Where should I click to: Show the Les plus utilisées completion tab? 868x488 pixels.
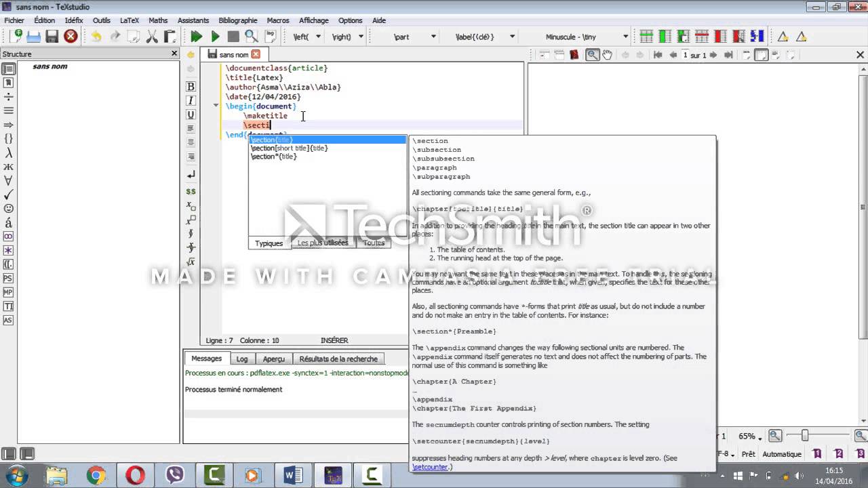[x=323, y=243]
